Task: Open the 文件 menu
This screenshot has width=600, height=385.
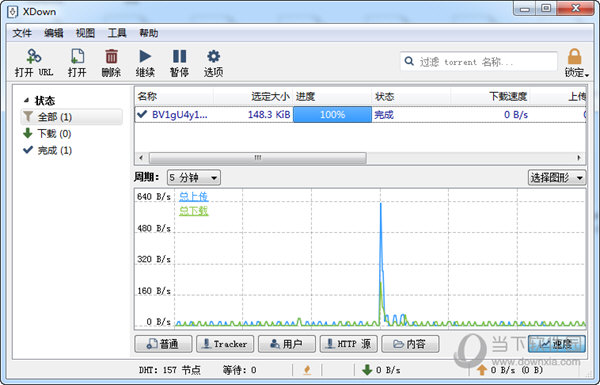Action: [x=22, y=33]
